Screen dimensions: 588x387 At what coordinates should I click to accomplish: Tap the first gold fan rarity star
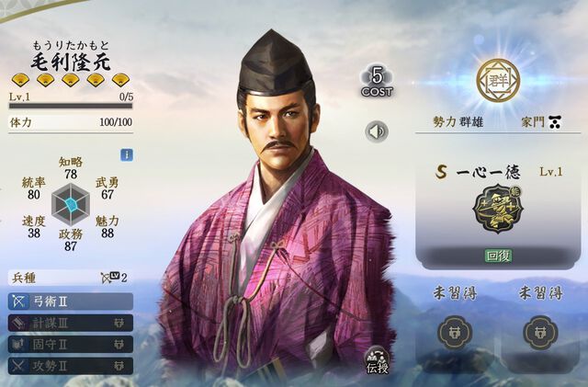pyautogui.click(x=20, y=80)
